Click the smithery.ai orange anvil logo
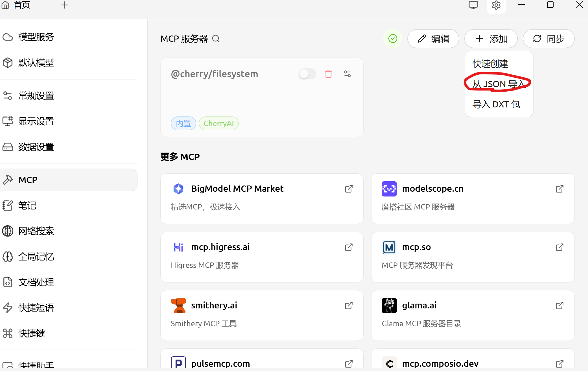This screenshot has height=371, width=588. 178,306
